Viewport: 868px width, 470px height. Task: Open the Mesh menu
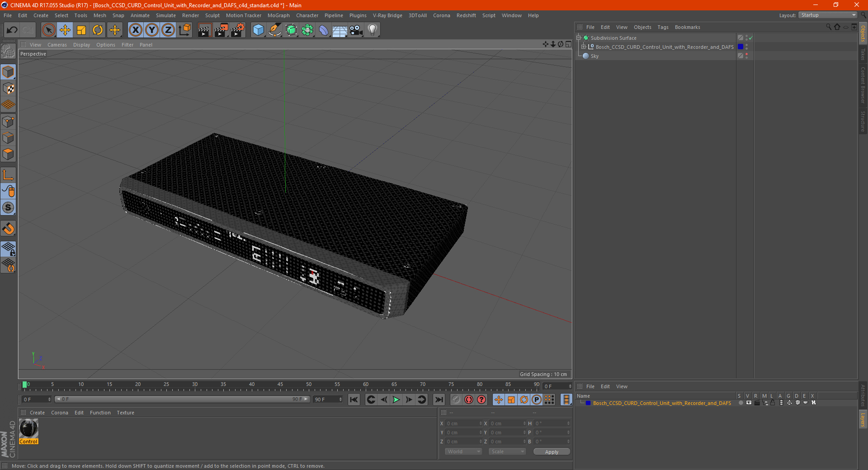(x=99, y=15)
